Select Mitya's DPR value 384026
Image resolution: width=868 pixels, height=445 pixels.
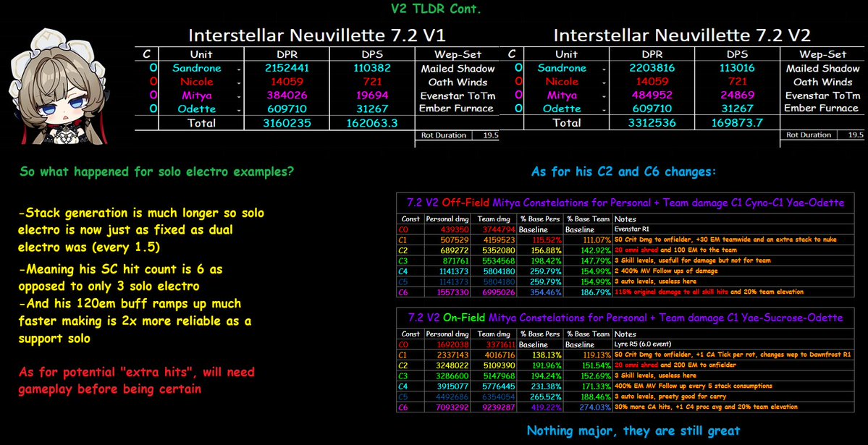tap(287, 96)
